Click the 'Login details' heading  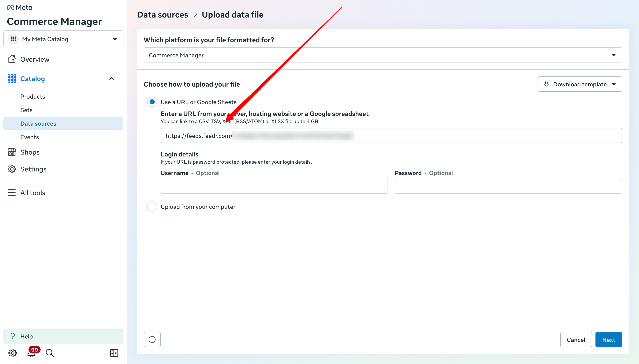pos(179,154)
